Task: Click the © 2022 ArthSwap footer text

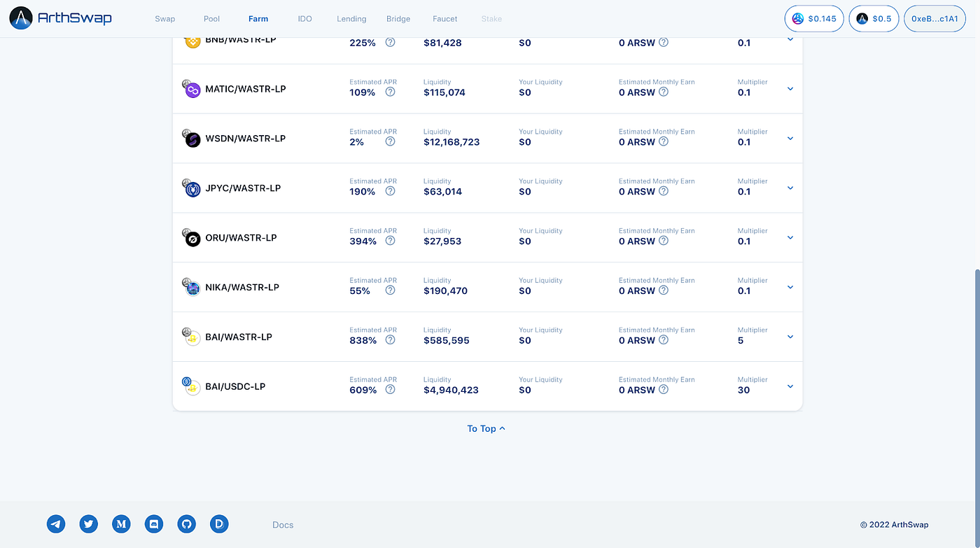Action: (895, 525)
